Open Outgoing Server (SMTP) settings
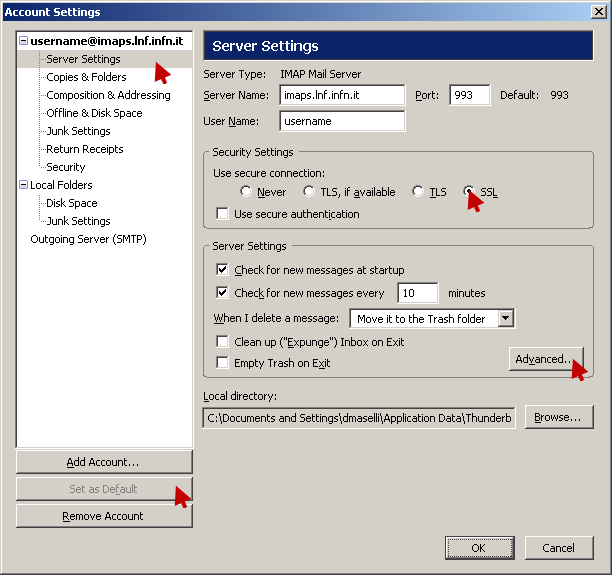This screenshot has height=575, width=612. click(88, 239)
